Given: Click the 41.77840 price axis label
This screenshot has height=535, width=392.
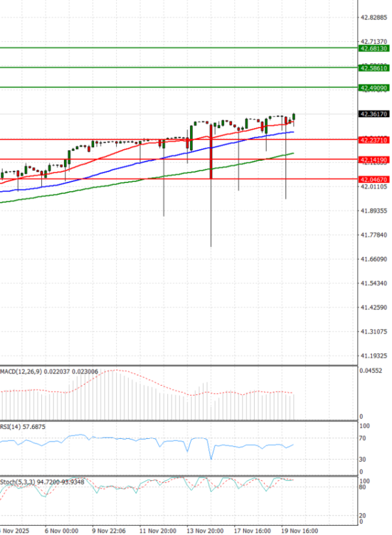Looking at the screenshot, I should tap(372, 235).
